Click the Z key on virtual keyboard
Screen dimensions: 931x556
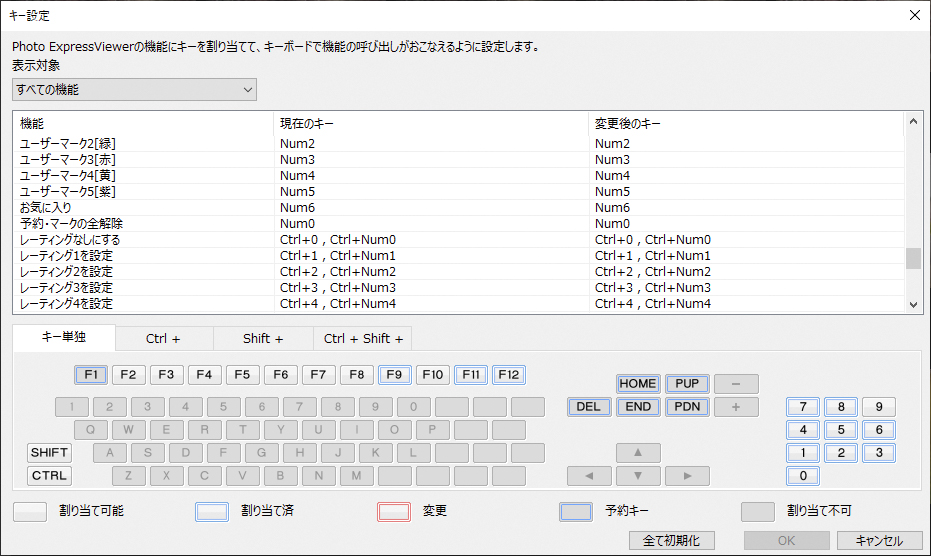[128, 476]
